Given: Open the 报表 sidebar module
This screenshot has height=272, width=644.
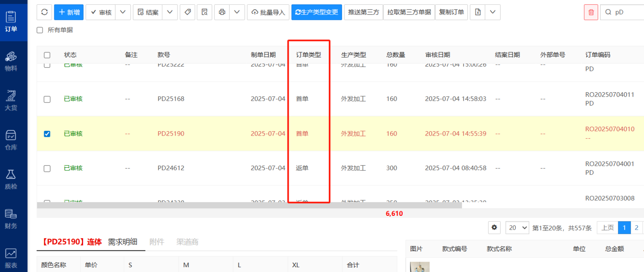Looking at the screenshot, I should click(11, 258).
